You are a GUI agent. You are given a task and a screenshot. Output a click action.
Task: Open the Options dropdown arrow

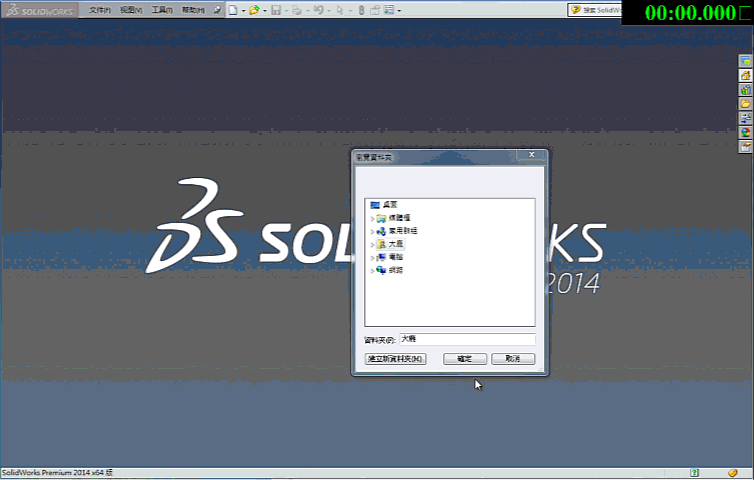pyautogui.click(x=399, y=10)
